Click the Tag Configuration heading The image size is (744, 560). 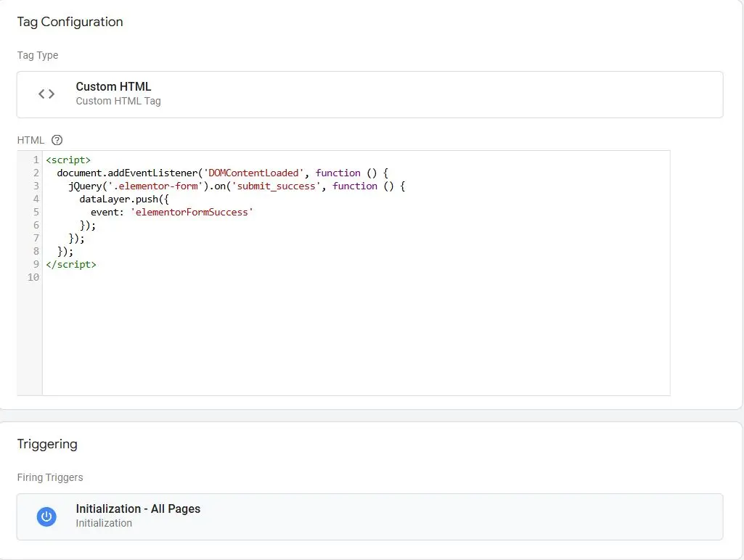click(70, 22)
